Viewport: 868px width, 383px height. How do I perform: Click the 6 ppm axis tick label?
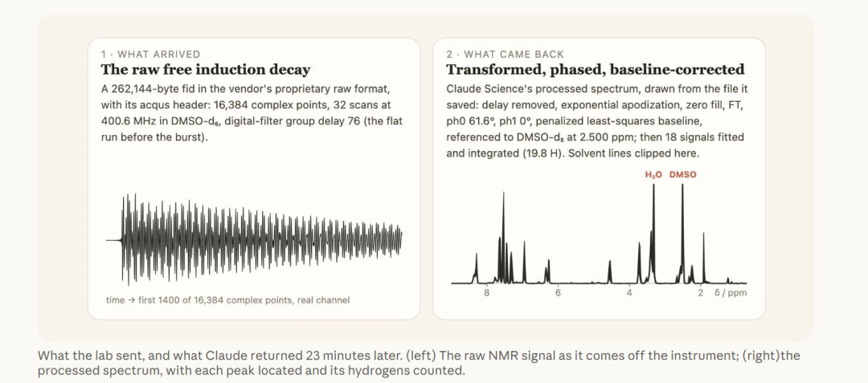(x=558, y=293)
